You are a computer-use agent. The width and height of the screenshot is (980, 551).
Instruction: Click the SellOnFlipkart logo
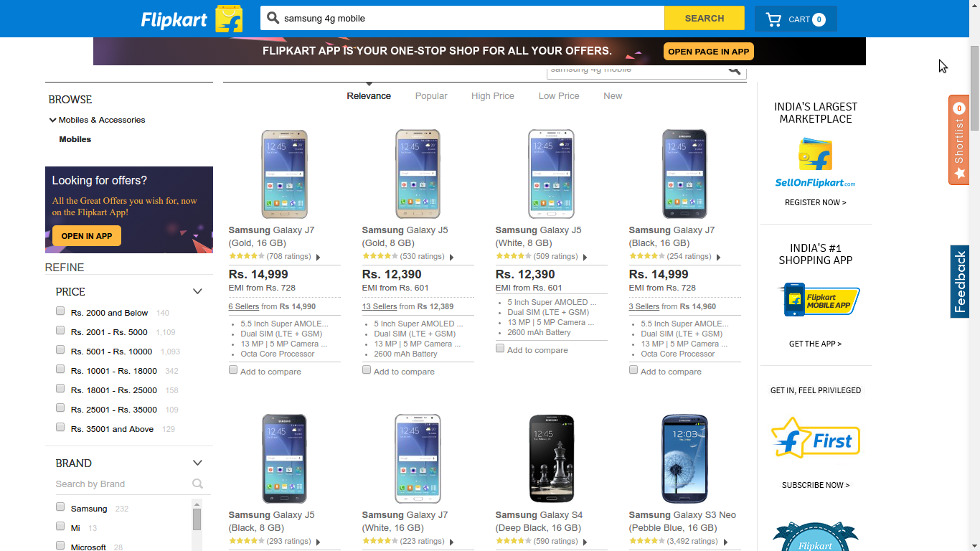point(815,163)
